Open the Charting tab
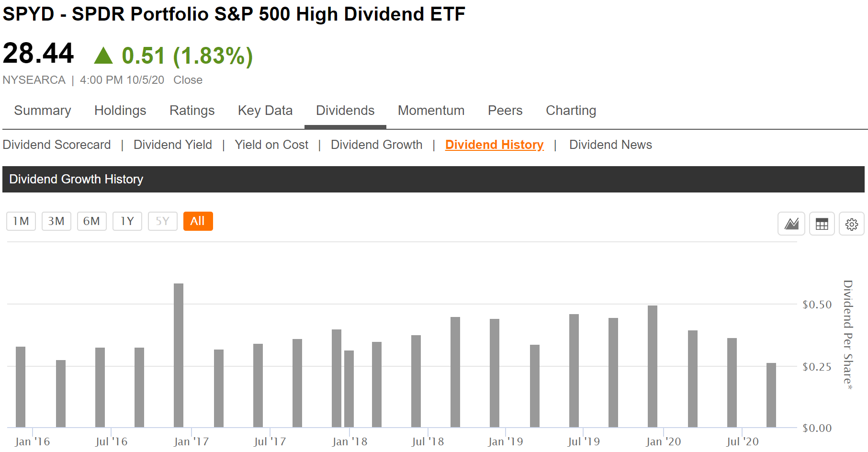This screenshot has height=452, width=868. pyautogui.click(x=571, y=111)
